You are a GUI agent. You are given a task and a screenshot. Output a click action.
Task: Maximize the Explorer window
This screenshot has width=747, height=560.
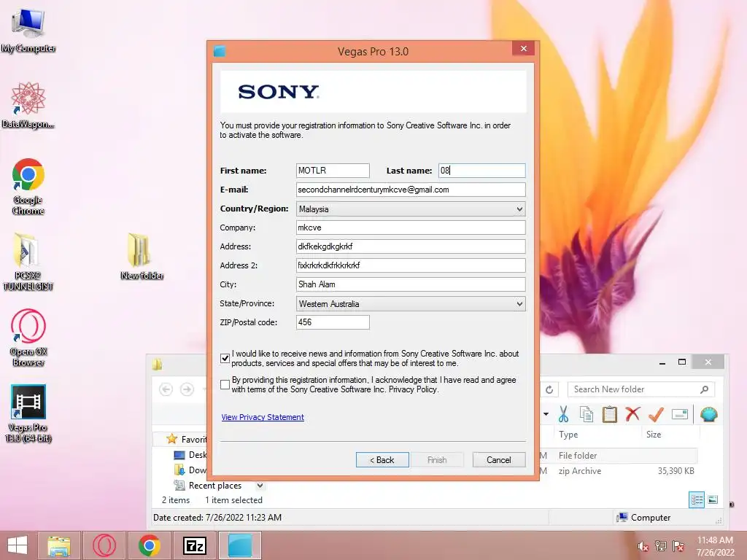point(682,362)
